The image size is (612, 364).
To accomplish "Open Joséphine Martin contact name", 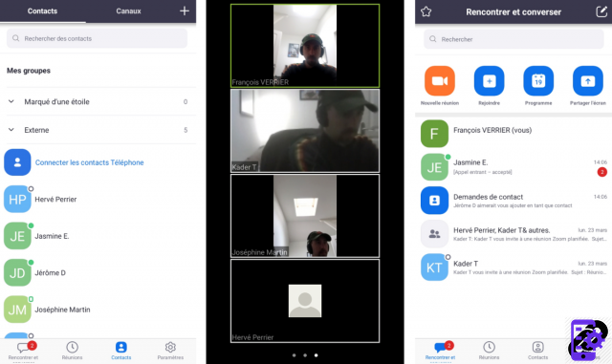I will pos(62,310).
